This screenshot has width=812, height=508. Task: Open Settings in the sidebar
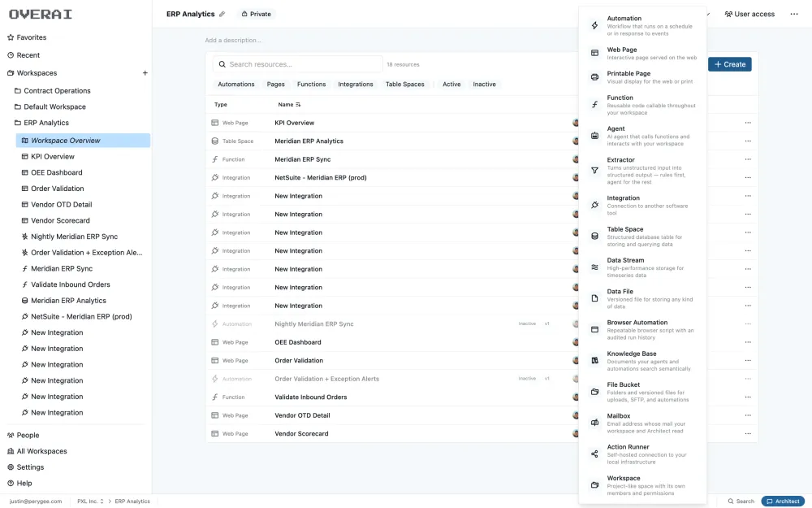click(26, 467)
